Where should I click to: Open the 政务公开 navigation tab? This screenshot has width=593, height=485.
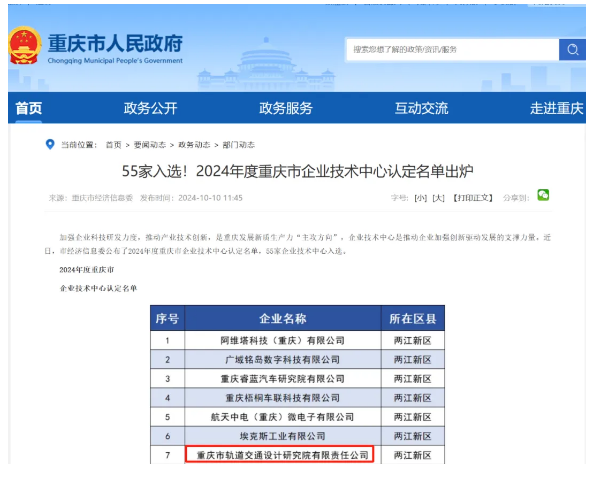(151, 108)
